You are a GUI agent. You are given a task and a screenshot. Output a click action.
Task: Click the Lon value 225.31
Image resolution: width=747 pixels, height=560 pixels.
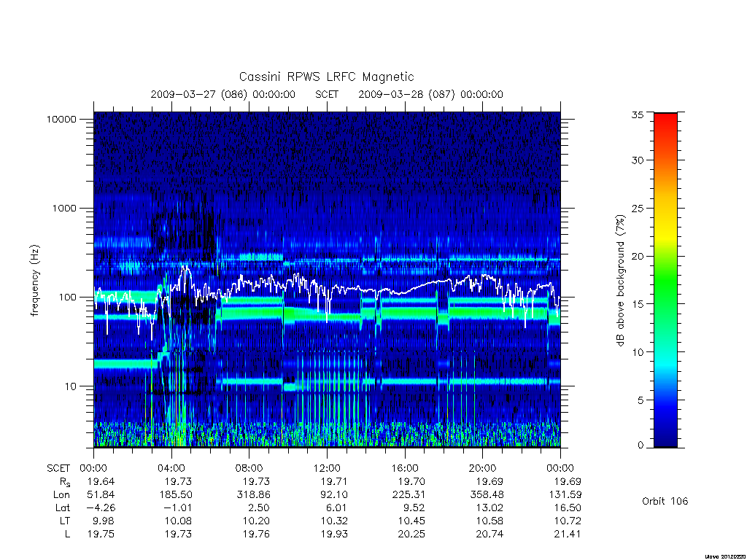click(x=409, y=495)
